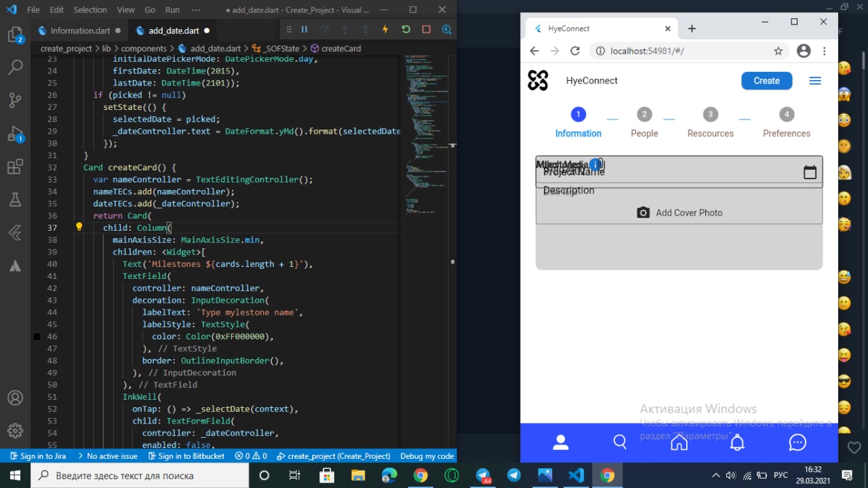This screenshot has height=488, width=868.
Task: Click the HyeConnect logo
Action: pos(538,80)
